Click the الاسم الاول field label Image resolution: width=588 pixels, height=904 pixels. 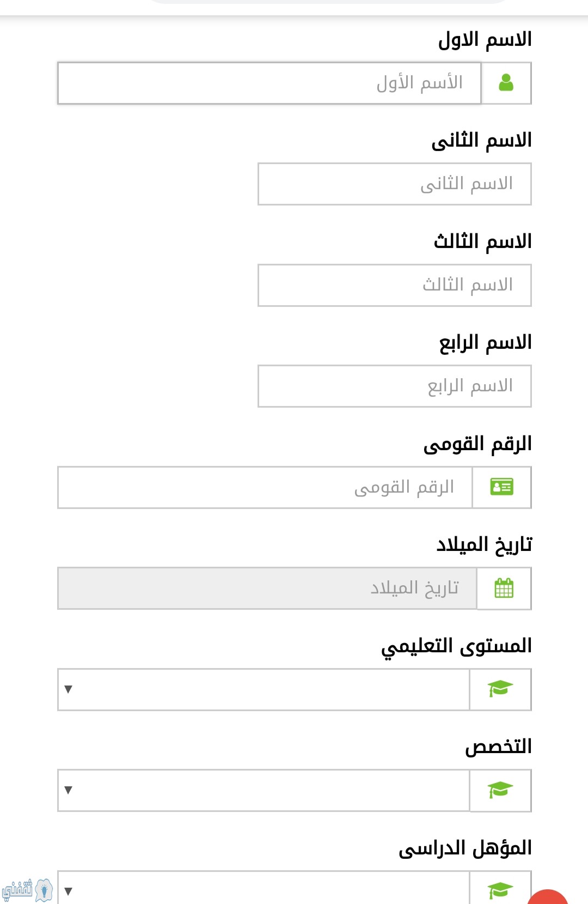[x=485, y=39]
